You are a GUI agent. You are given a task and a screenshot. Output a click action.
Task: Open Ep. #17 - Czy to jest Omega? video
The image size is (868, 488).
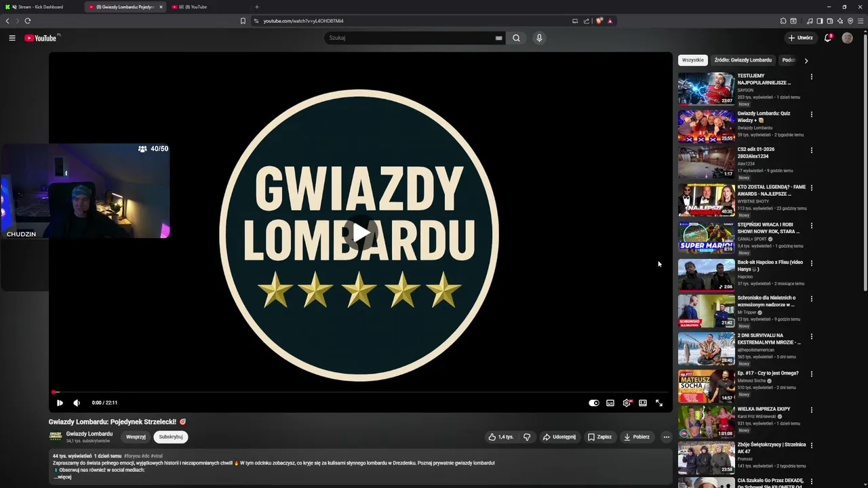coord(768,373)
